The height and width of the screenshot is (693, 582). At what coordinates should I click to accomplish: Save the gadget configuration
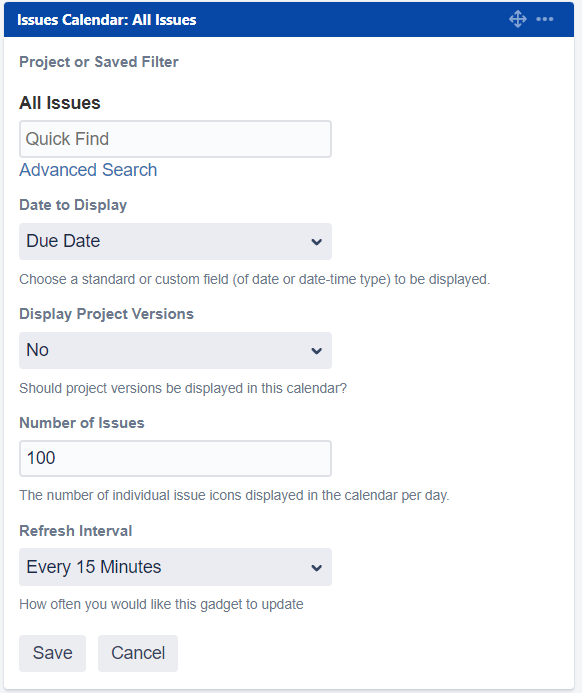click(52, 653)
